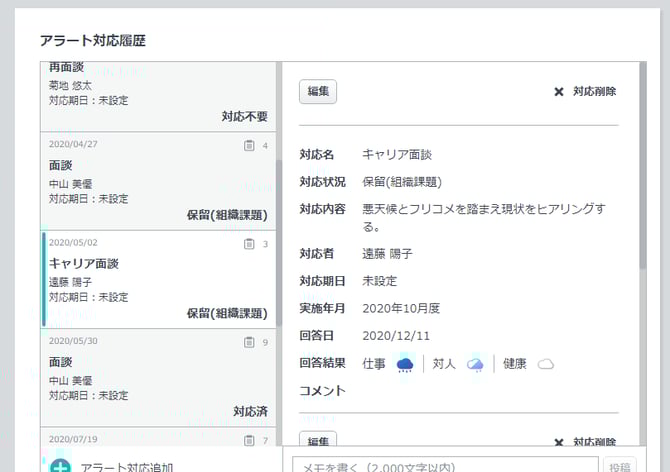Focus the メモを書く input field
The height and width of the screenshot is (472, 670).
(445, 465)
